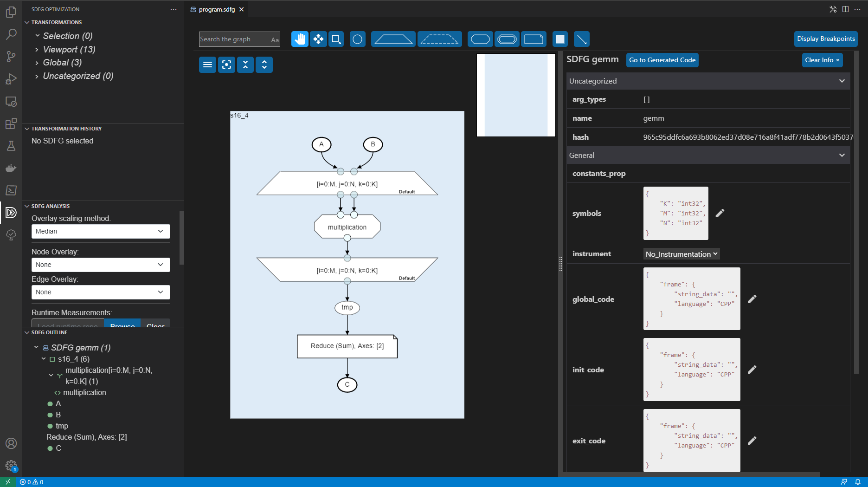This screenshot has height=487, width=868.
Task: Collapse all graph elements
Action: coord(245,65)
